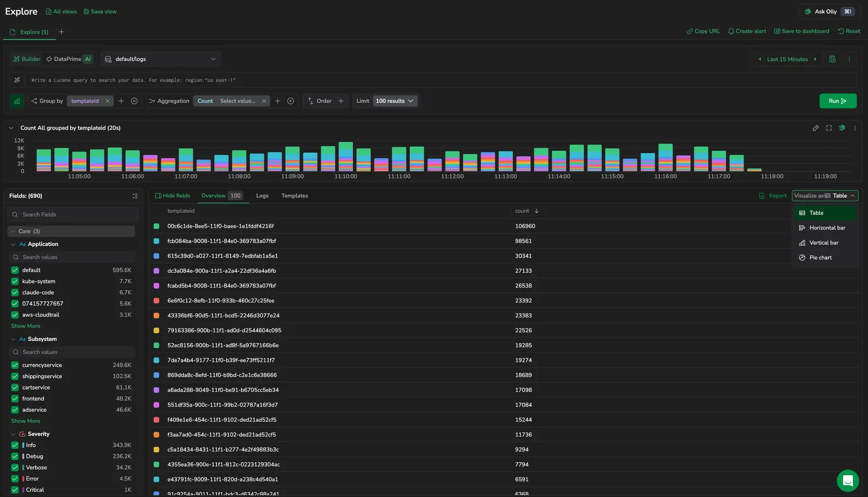Create alert from this query
This screenshot has width=868, height=497.
pyautogui.click(x=747, y=31)
